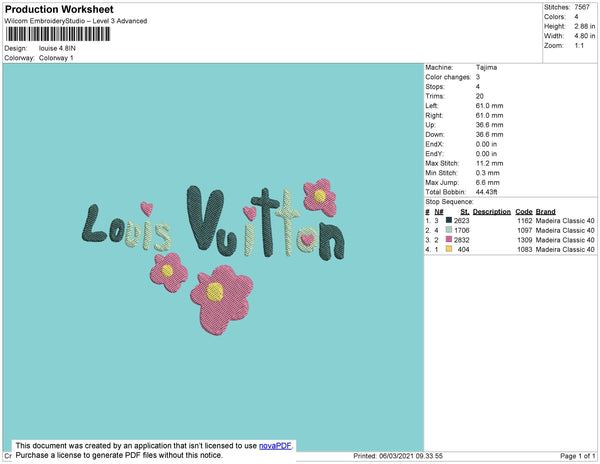Select the light green color swatch 1706
Image resolution: width=600 pixels, height=464 pixels.
(x=449, y=230)
